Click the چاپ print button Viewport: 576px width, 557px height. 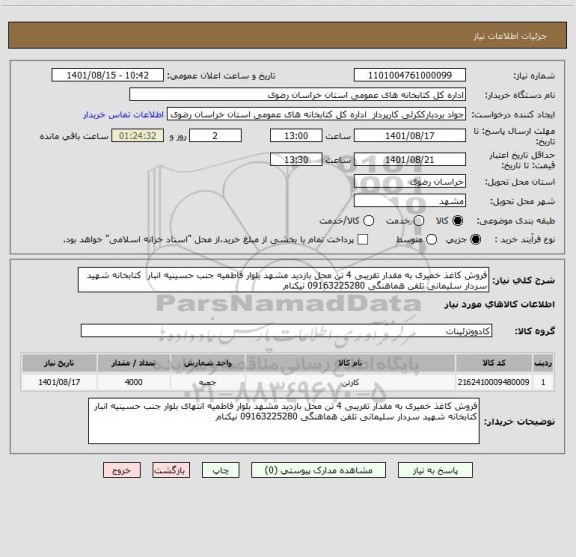pyautogui.click(x=220, y=470)
